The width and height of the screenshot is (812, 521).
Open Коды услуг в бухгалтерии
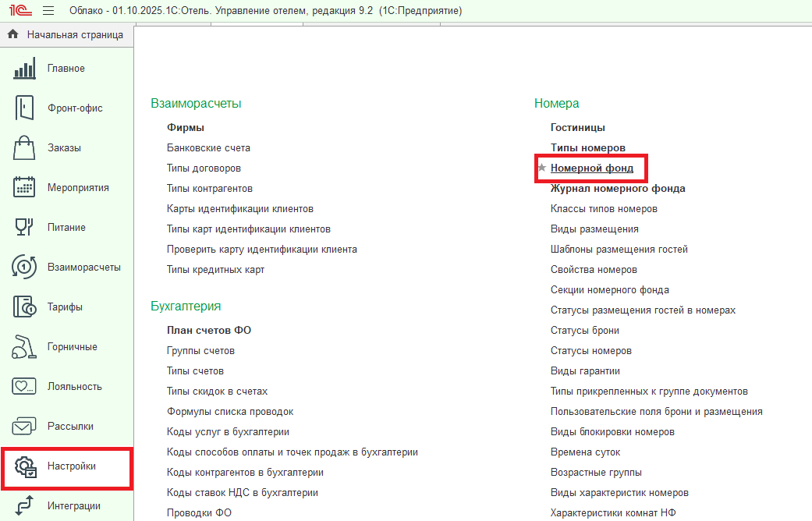pos(228,431)
